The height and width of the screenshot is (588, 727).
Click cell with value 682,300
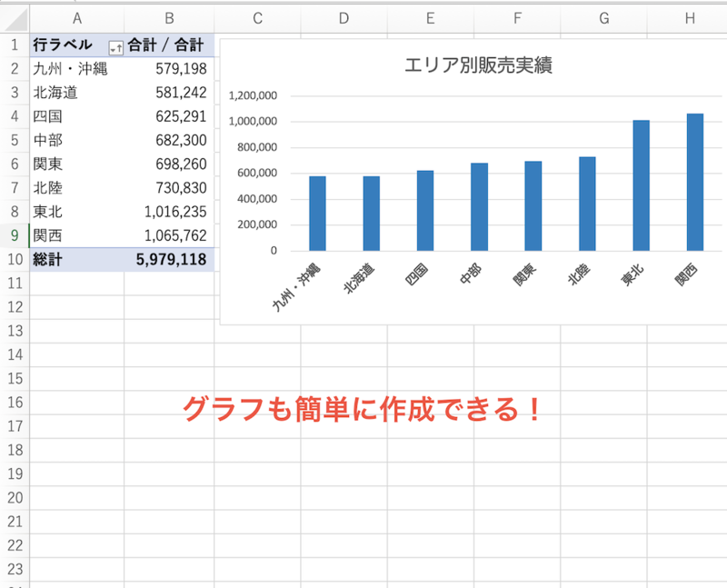(x=169, y=140)
